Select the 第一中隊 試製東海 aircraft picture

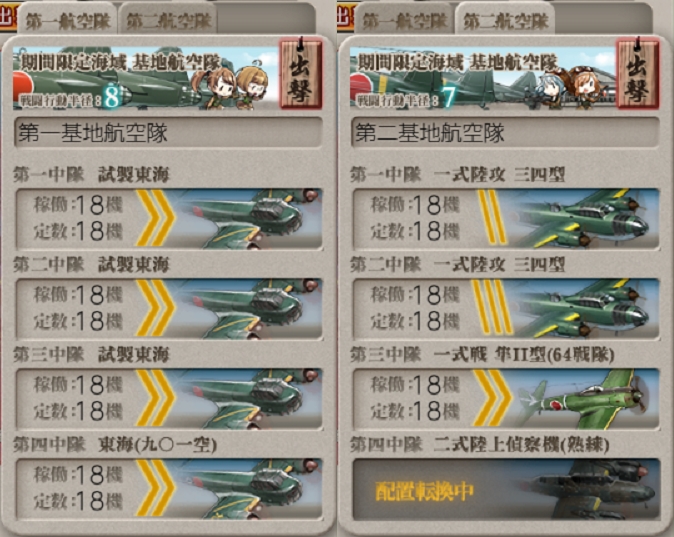coord(247,219)
